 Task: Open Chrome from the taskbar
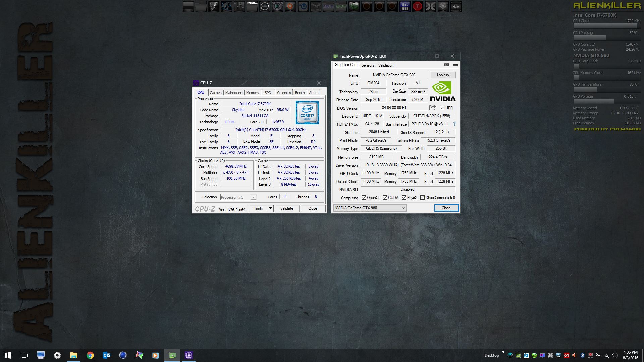pos(90,355)
